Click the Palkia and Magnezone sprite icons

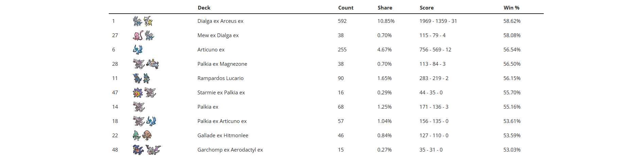(x=146, y=64)
